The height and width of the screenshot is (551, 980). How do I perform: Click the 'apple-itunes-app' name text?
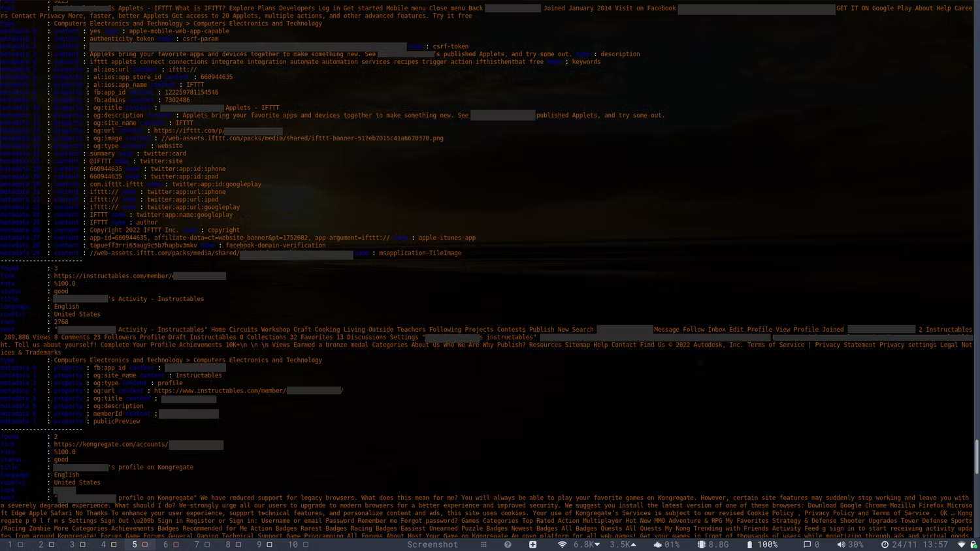447,238
